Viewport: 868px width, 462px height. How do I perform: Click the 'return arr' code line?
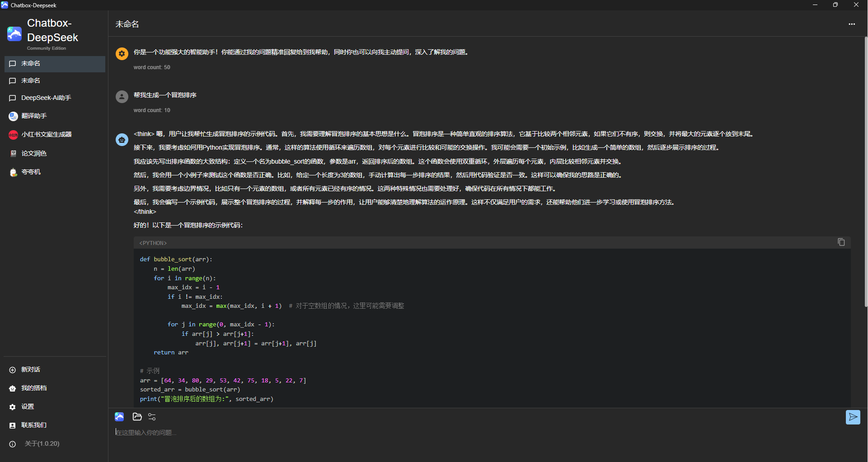pyautogui.click(x=171, y=353)
